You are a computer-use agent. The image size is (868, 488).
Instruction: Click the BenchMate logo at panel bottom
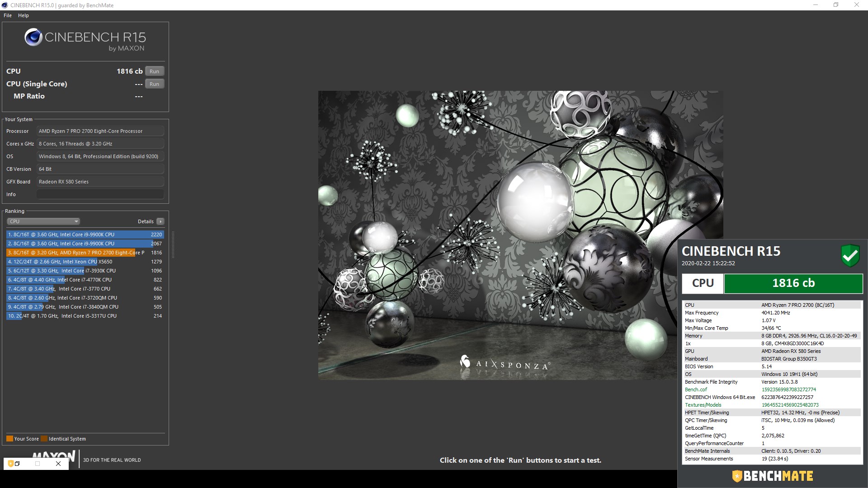(773, 476)
